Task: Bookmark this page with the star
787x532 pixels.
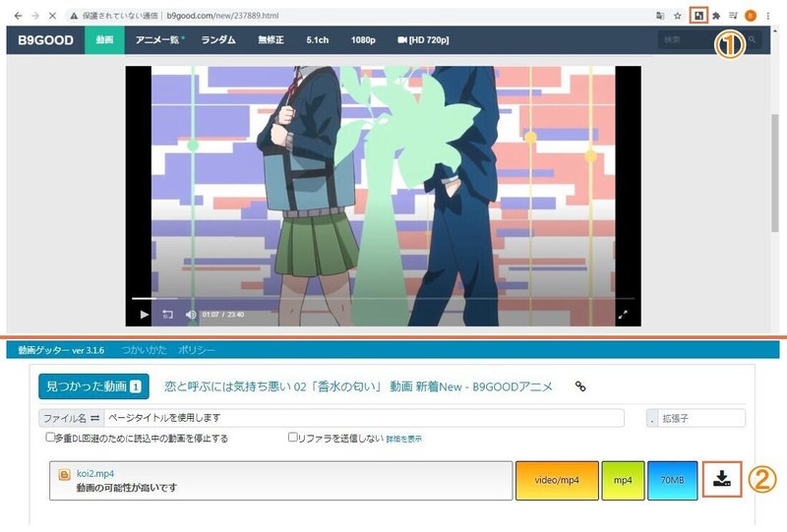Action: click(678, 16)
